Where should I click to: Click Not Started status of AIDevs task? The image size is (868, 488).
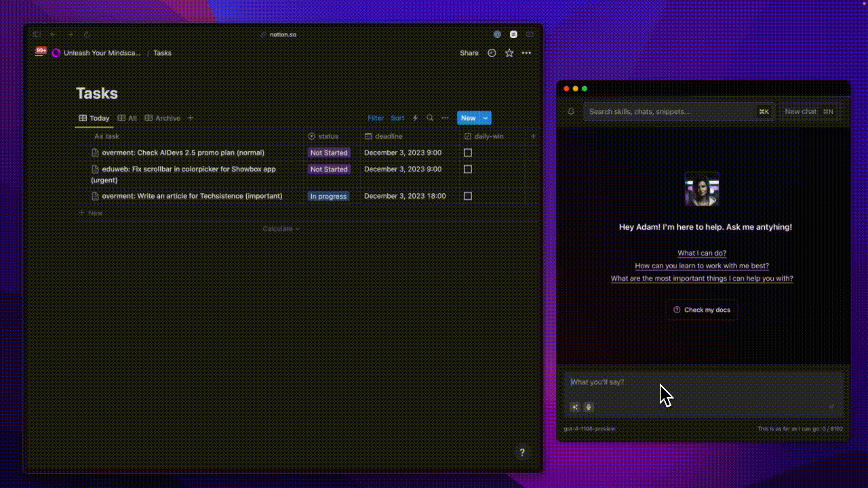[329, 152]
